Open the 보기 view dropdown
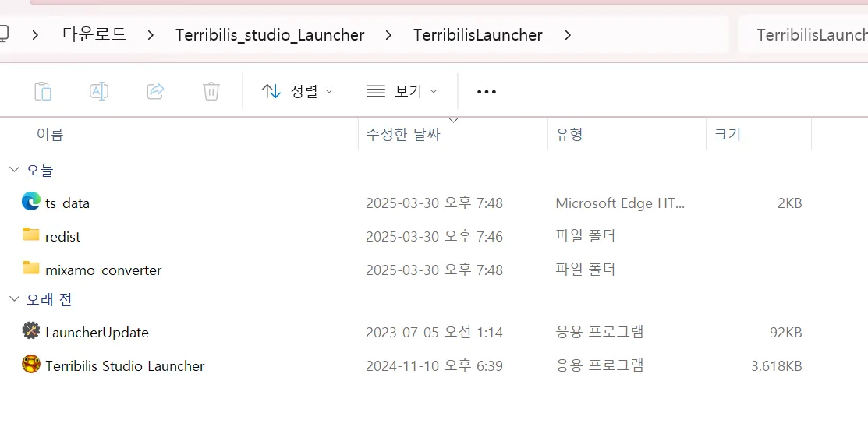 click(x=402, y=91)
